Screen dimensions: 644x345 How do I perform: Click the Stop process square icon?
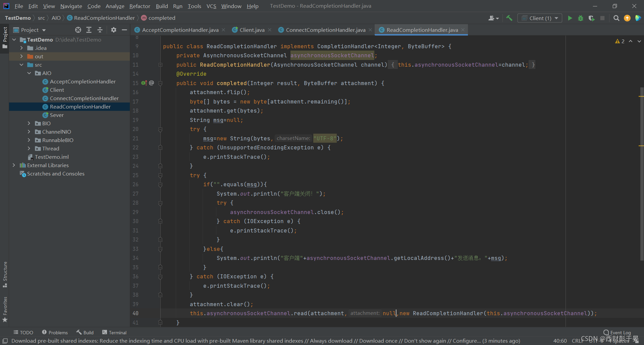pos(602,18)
